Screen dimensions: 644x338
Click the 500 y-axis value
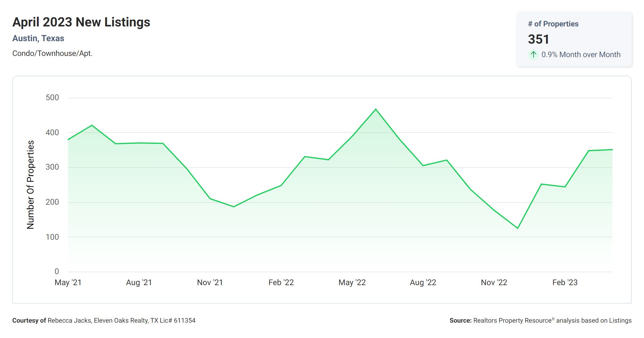pos(52,98)
